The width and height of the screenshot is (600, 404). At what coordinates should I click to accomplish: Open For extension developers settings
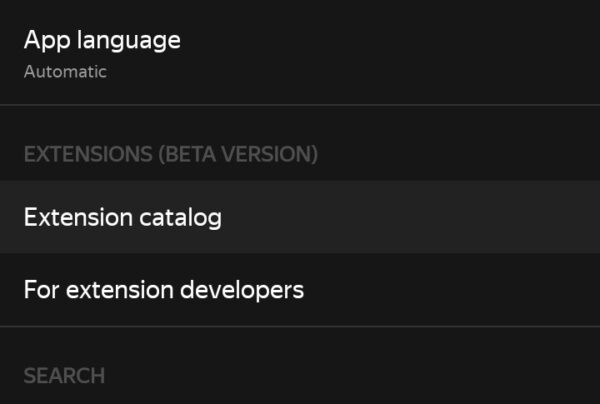(x=300, y=290)
